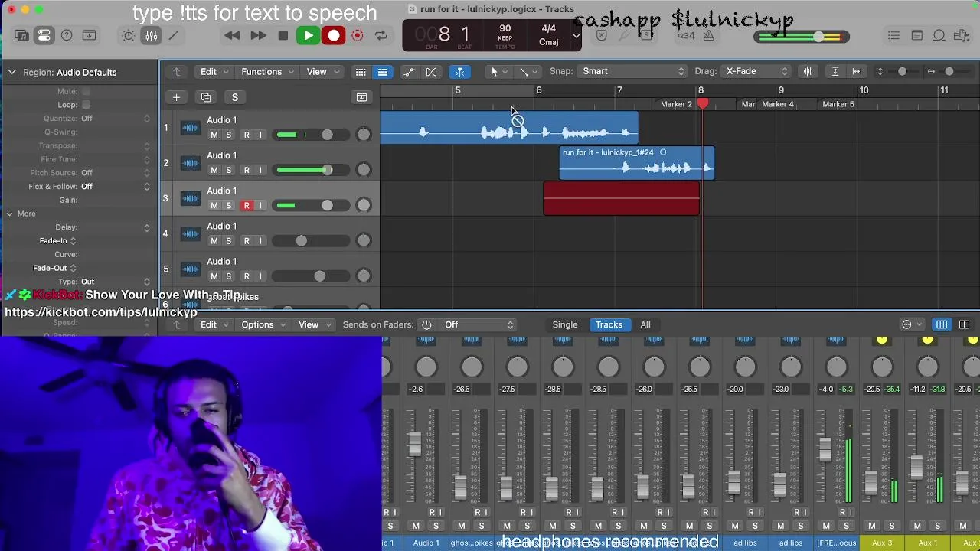Screen dimensions: 980x551
Task: Open Tracks area View menu
Action: pyautogui.click(x=322, y=71)
